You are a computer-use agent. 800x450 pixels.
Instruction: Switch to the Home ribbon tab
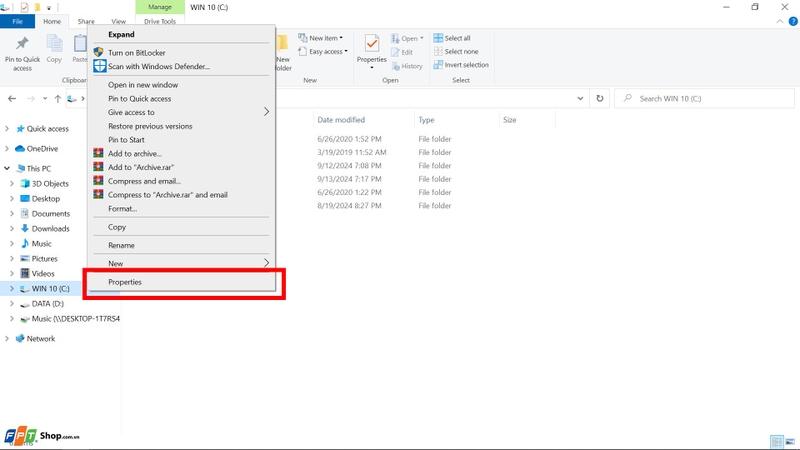pyautogui.click(x=52, y=21)
